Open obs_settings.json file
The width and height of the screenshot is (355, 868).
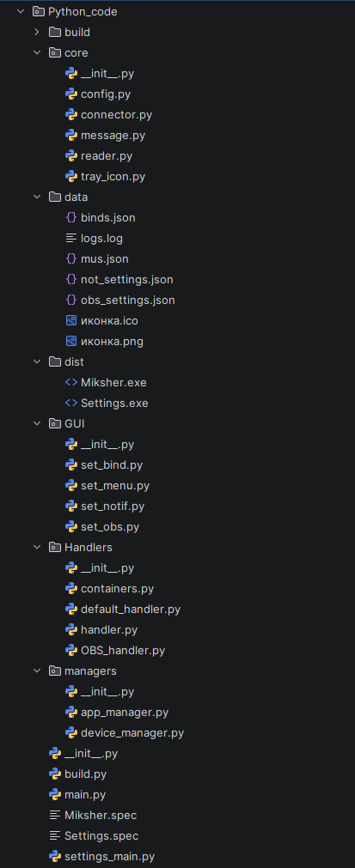[x=128, y=300]
